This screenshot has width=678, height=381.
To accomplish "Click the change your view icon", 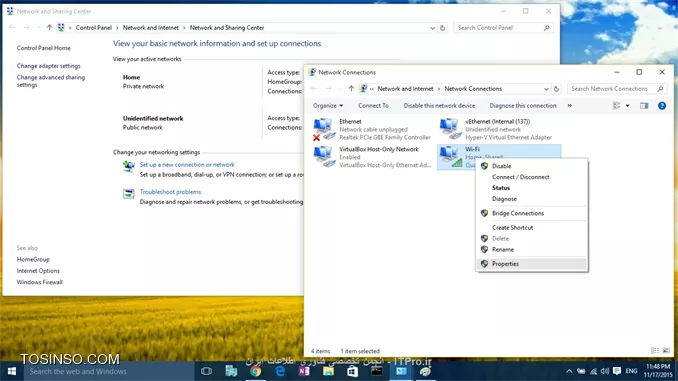I will [617, 106].
